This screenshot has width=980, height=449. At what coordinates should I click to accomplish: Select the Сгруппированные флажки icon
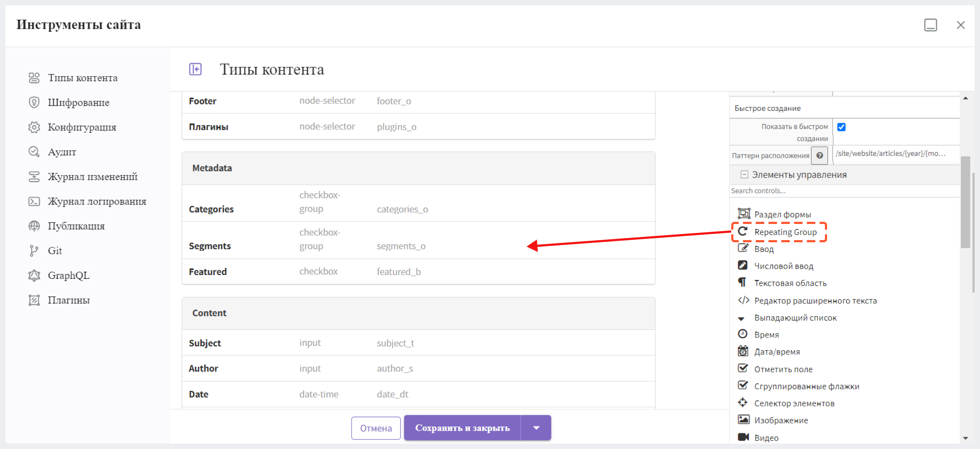(x=743, y=385)
